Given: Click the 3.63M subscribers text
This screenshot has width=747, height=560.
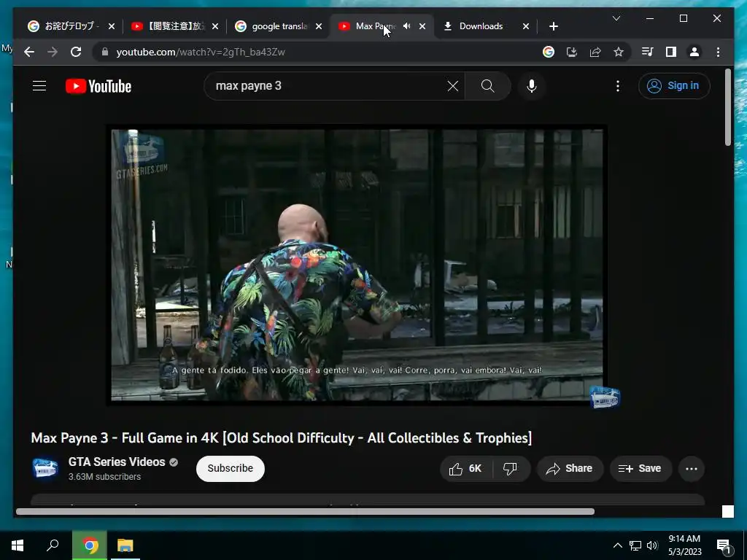Looking at the screenshot, I should point(104,477).
